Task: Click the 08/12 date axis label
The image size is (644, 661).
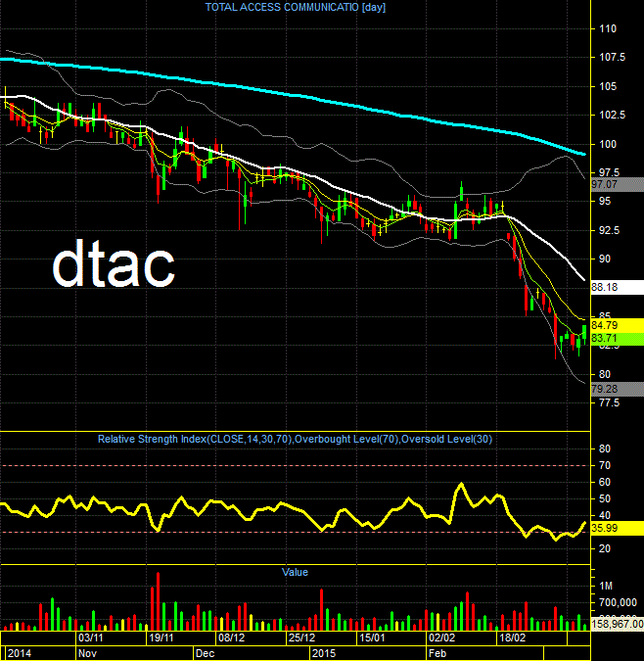Action: click(x=232, y=637)
